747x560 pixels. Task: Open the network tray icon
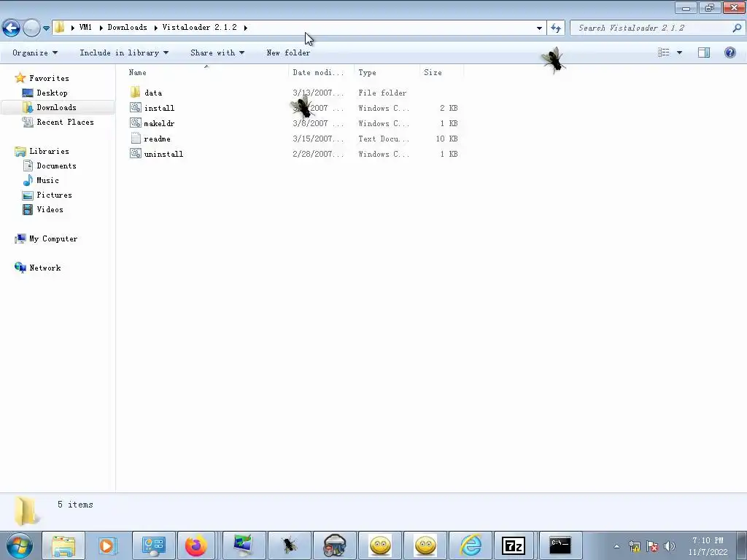click(635, 546)
